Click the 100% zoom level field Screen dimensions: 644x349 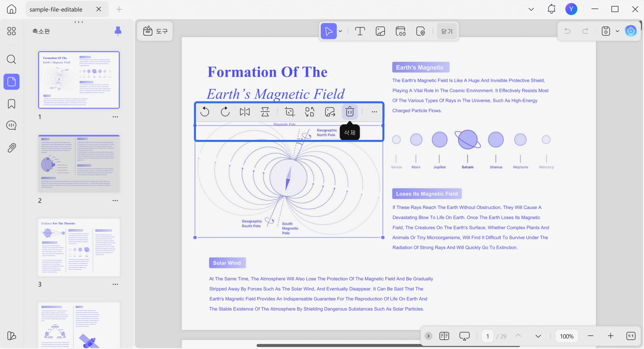tap(567, 336)
